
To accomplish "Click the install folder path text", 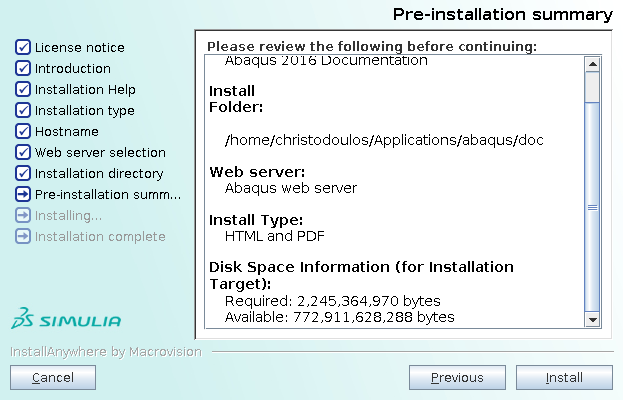I will tap(384, 140).
